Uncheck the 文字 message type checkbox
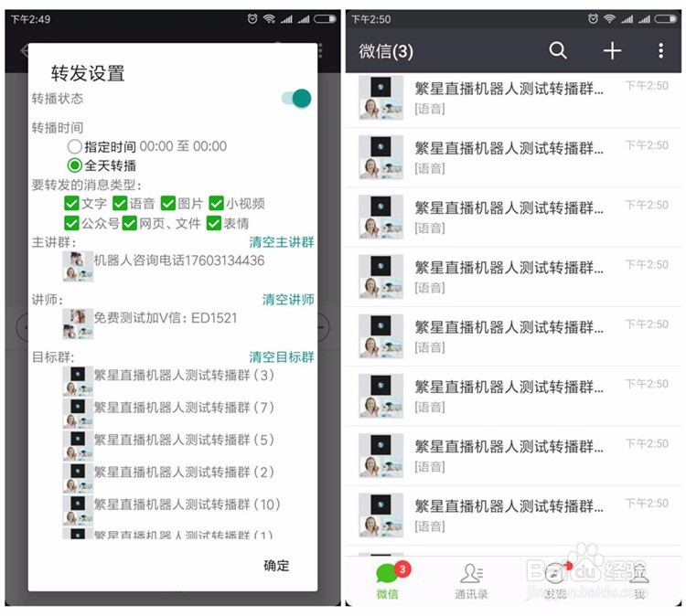Screen dimensions: 686x616 pyautogui.click(x=71, y=203)
